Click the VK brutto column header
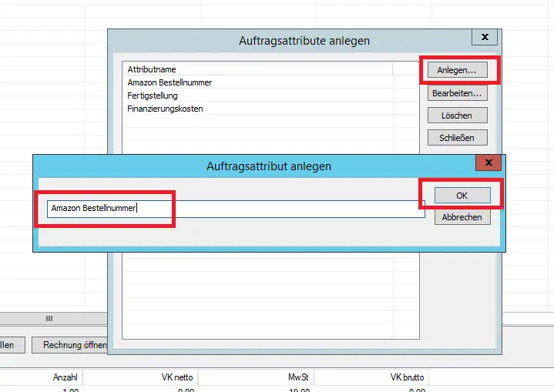Image resolution: width=554 pixels, height=392 pixels. pos(407,377)
